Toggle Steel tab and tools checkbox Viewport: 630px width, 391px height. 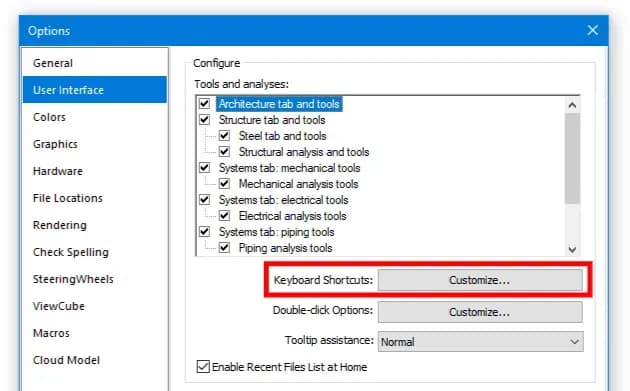(x=224, y=136)
